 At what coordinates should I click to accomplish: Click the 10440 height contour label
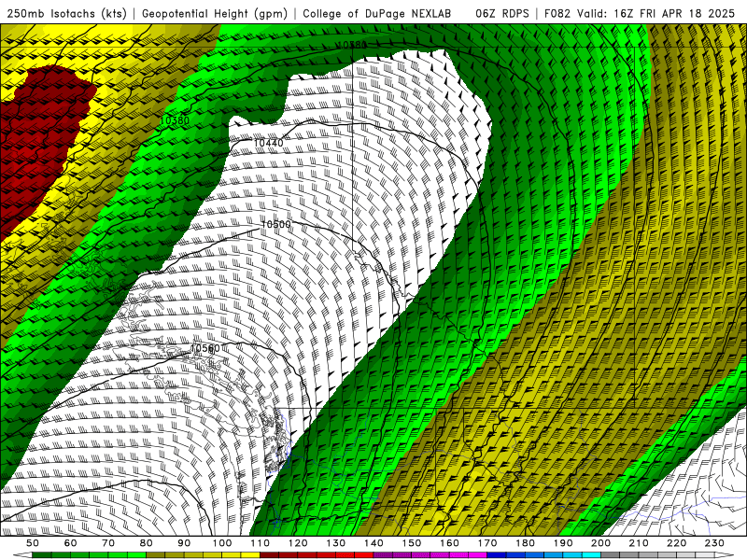pos(268,143)
